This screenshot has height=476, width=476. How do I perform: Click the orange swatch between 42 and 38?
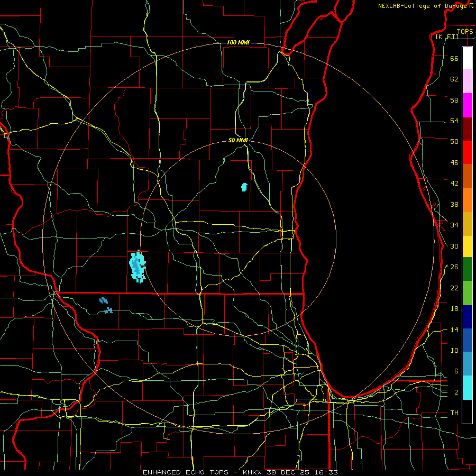click(x=467, y=200)
